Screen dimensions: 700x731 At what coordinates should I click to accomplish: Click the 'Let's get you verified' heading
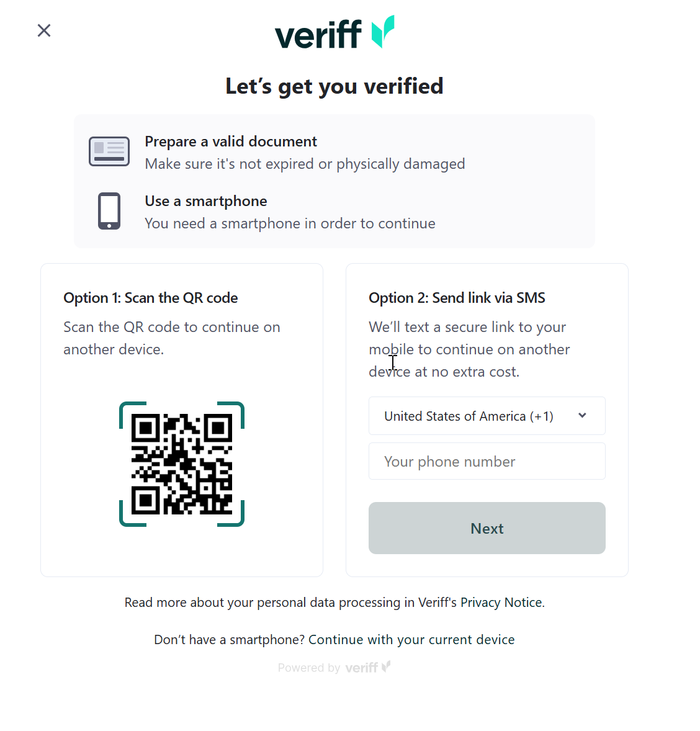pyautogui.click(x=334, y=86)
